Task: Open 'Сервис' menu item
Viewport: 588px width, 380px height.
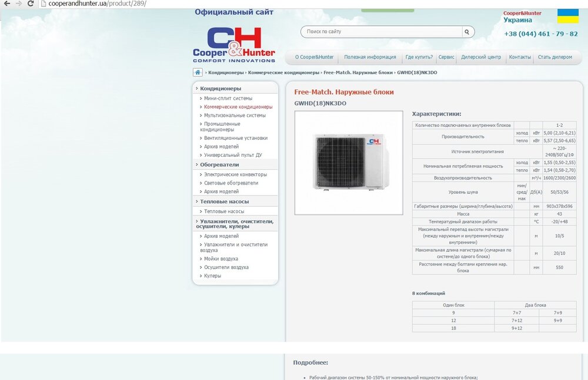Action: pos(446,58)
